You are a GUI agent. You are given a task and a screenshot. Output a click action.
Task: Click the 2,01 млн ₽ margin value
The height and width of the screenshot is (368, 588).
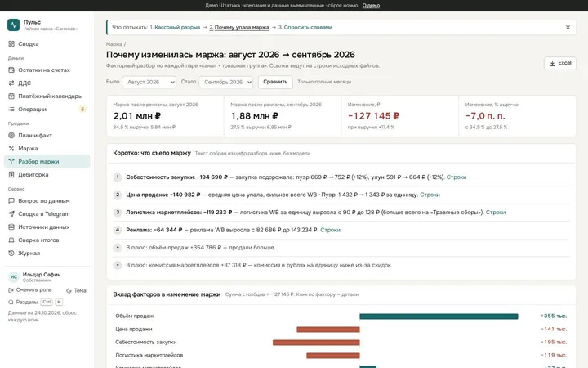137,116
